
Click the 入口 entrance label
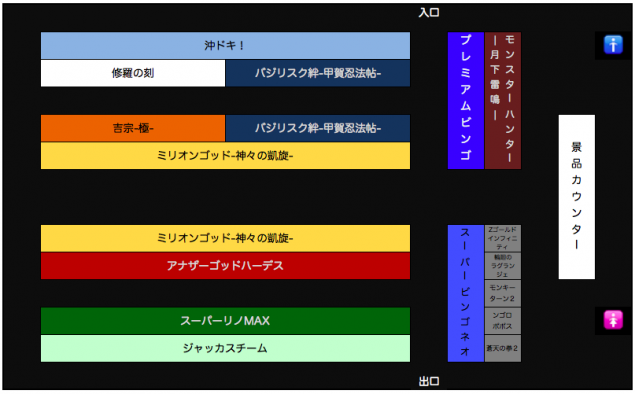coord(429,13)
